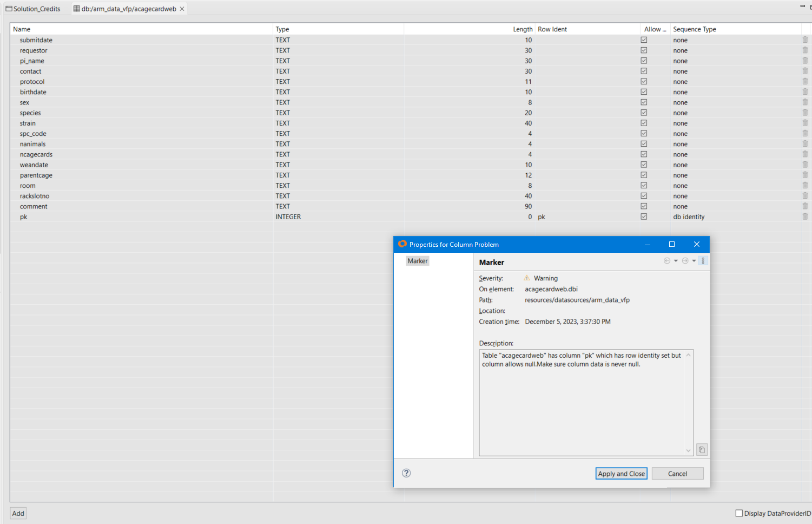This screenshot has width=812, height=524.
Task: Open forward history dropdown arrow
Action: click(x=694, y=261)
